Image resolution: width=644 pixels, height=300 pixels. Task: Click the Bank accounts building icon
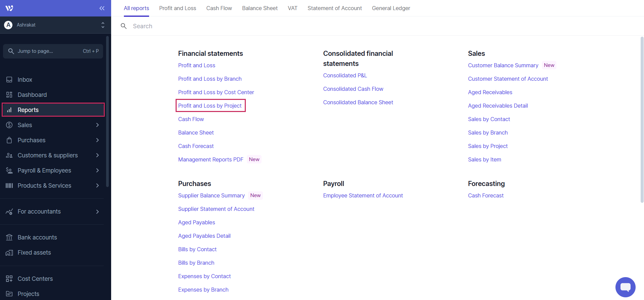pyautogui.click(x=9, y=237)
